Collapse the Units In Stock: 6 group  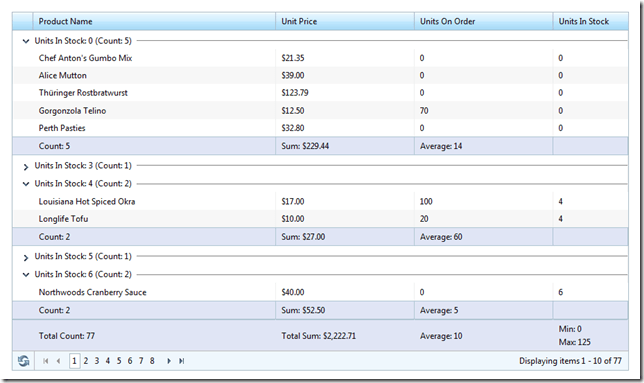[x=26, y=275]
